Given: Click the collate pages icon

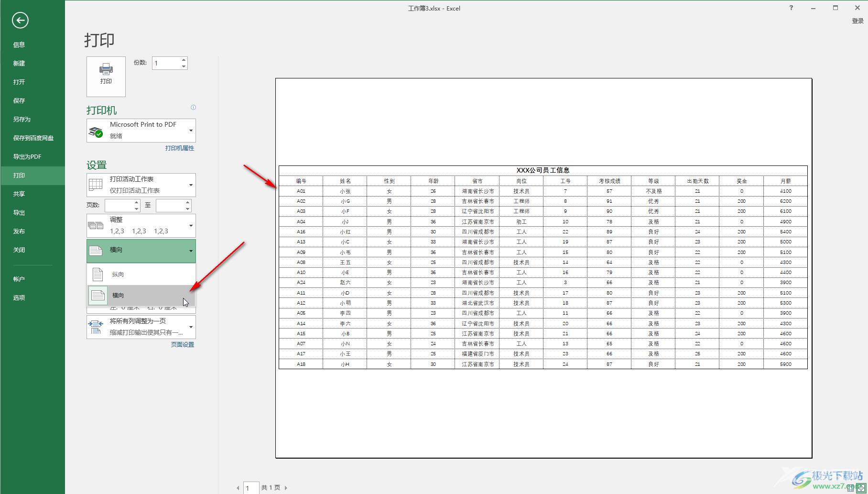Looking at the screenshot, I should coord(96,225).
